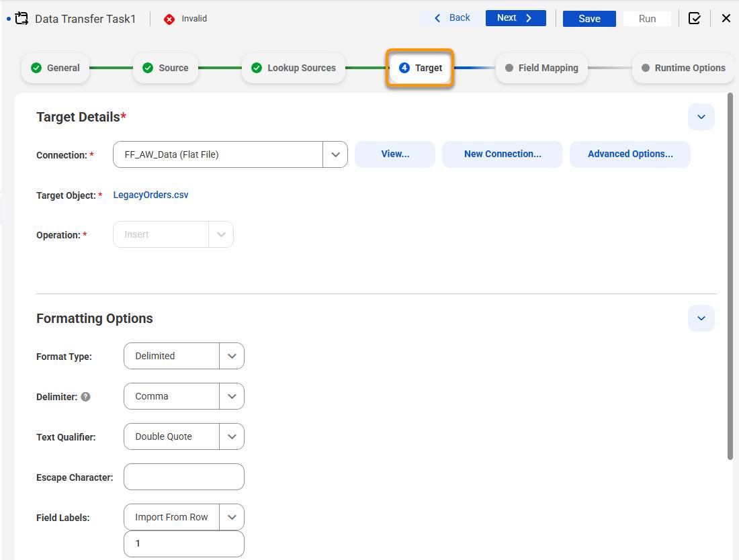Click the Text Qualifier label
This screenshot has width=739, height=560.
[66, 437]
